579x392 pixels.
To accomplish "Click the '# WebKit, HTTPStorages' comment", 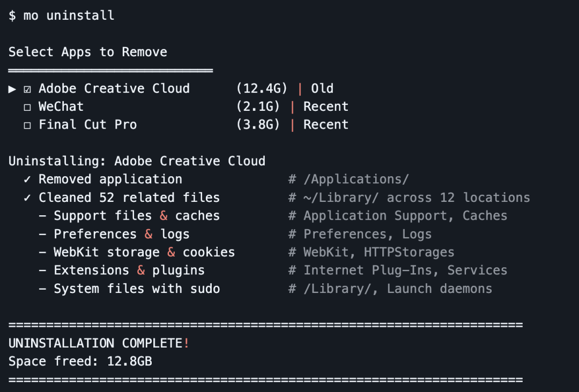I will [372, 252].
